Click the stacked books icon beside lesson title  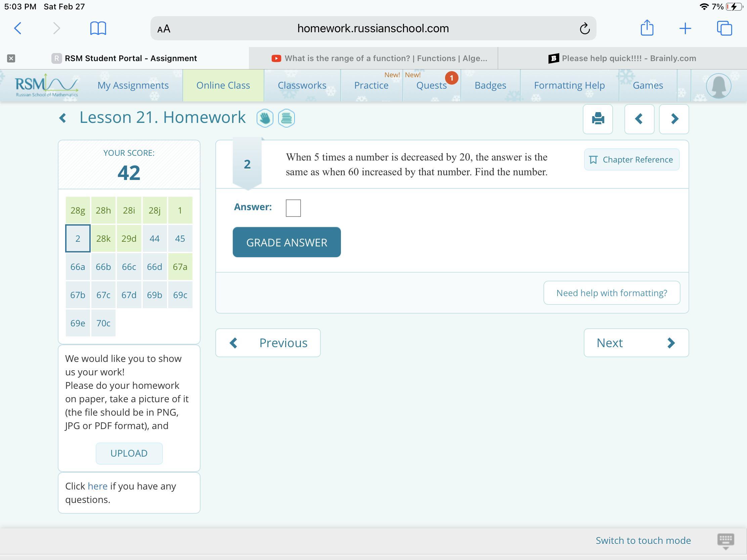[287, 119]
